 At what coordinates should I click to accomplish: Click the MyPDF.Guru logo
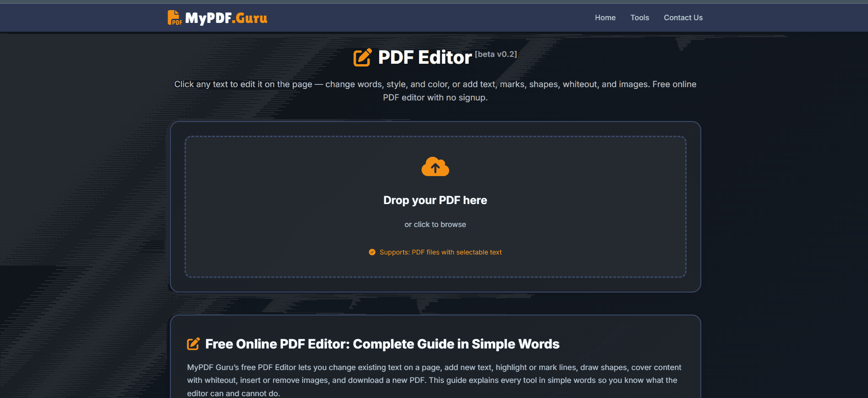[x=217, y=17]
